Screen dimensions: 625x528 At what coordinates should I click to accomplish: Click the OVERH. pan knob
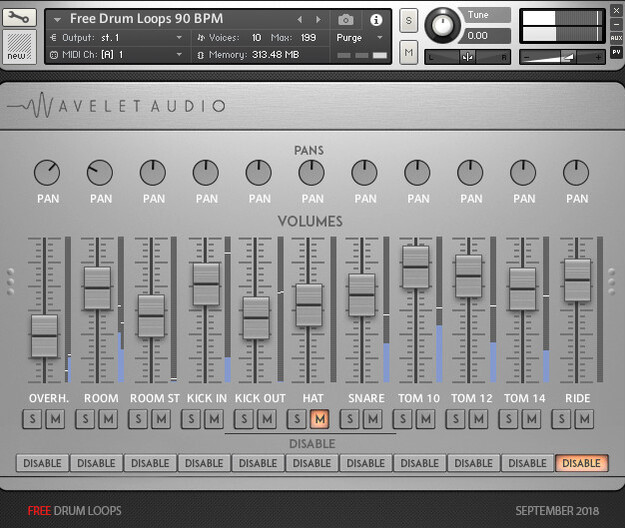[47, 173]
